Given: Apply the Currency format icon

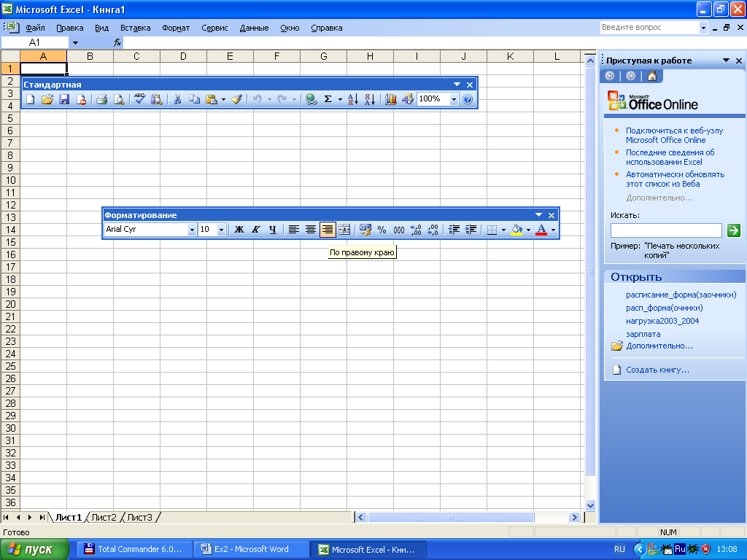Looking at the screenshot, I should (365, 230).
